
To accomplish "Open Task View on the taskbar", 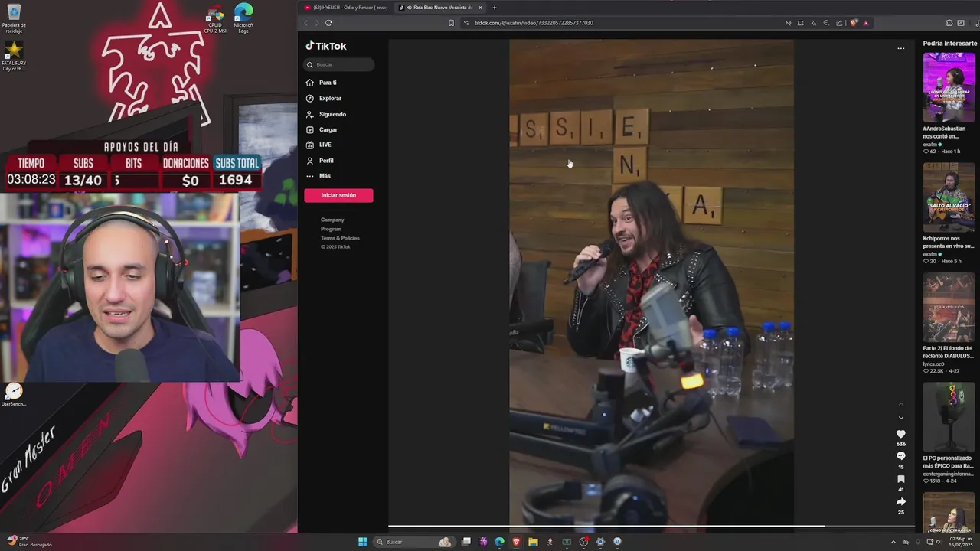I will pos(466,542).
